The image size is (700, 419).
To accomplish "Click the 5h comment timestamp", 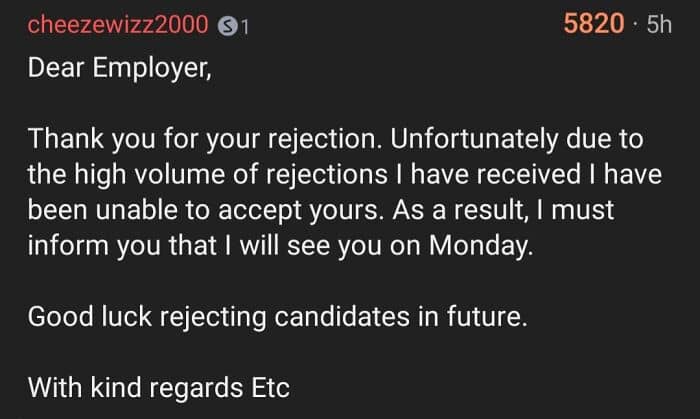I will (x=658, y=25).
